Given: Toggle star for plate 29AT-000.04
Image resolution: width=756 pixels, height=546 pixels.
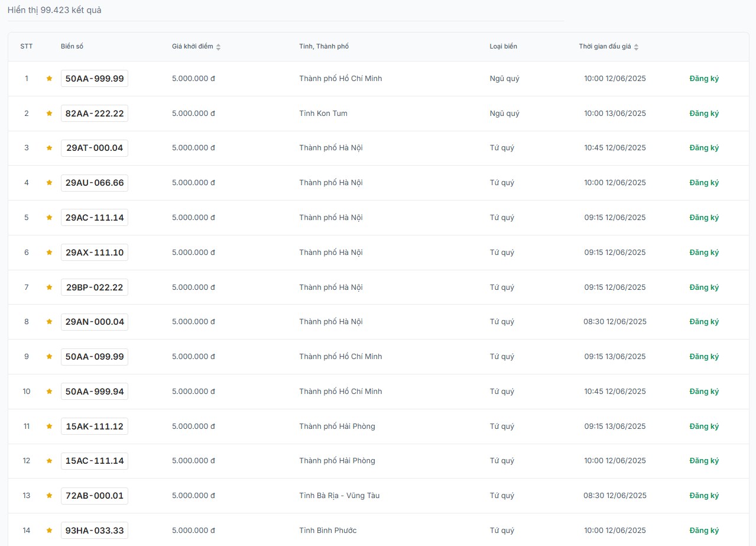Looking at the screenshot, I should click(x=50, y=148).
